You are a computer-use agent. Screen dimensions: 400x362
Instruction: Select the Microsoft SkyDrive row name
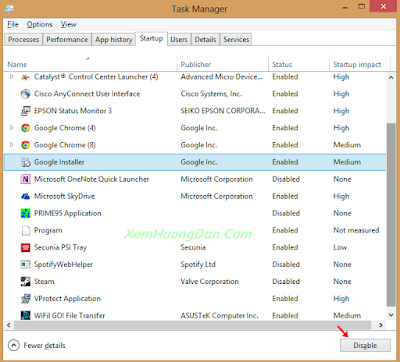click(x=64, y=196)
